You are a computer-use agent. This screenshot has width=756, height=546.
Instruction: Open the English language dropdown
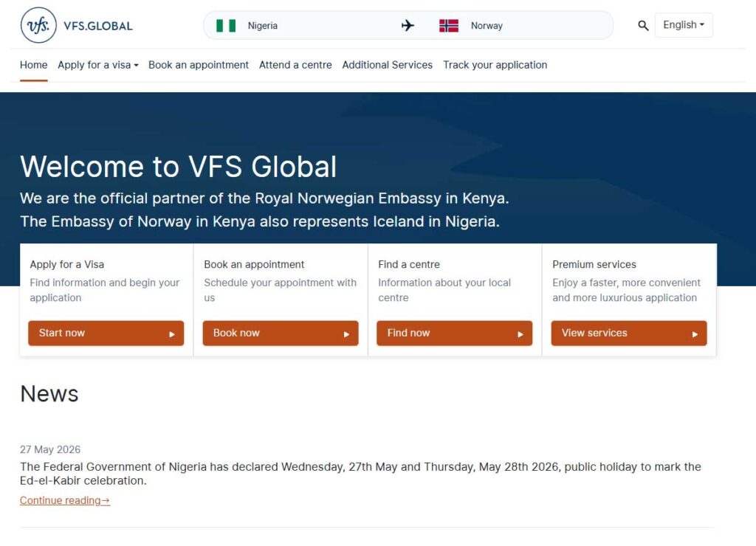pyautogui.click(x=683, y=25)
